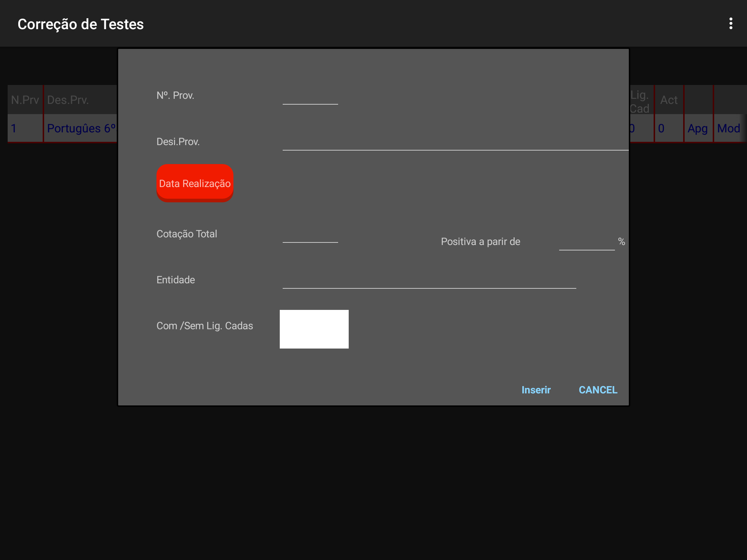Click the Apg link in table row
This screenshot has height=560, width=747.
click(697, 128)
